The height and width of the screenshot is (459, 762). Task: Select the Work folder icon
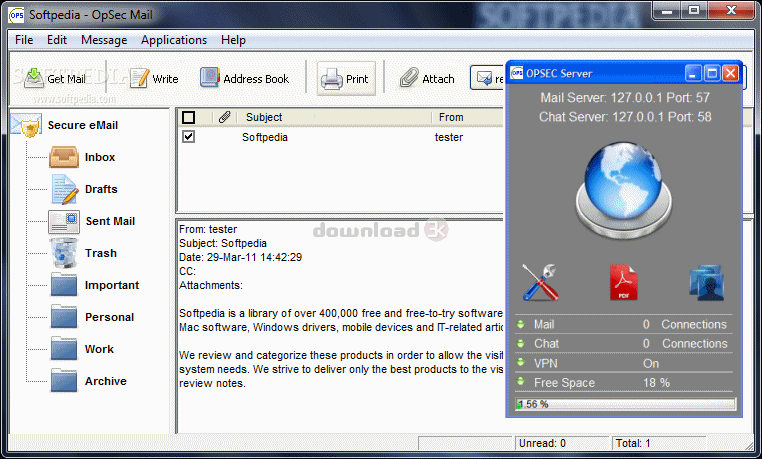(x=64, y=349)
